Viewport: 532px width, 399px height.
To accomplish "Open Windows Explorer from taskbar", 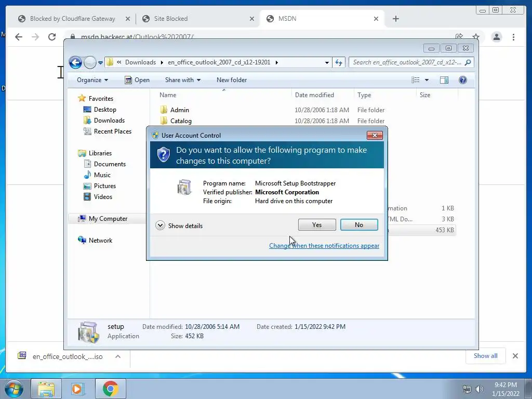I will tap(46, 389).
